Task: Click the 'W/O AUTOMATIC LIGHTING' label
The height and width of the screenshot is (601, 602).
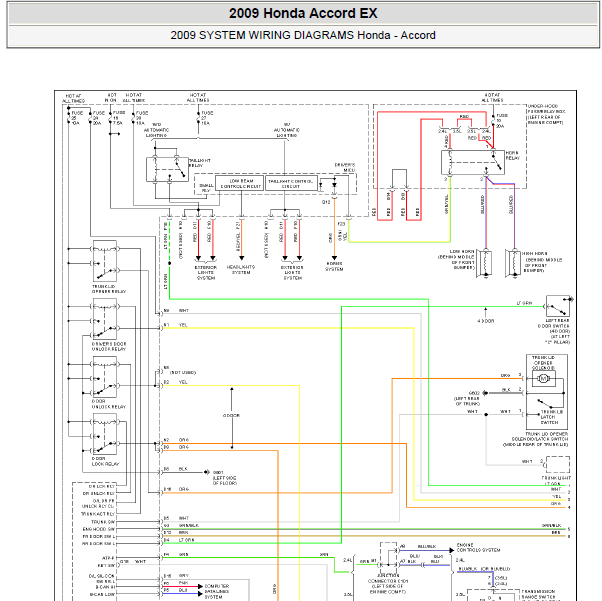Action: pyautogui.click(x=156, y=130)
